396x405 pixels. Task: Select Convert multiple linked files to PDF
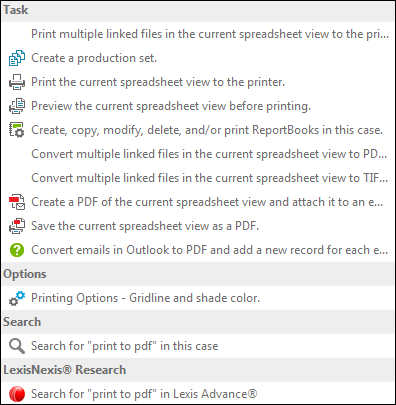click(x=209, y=154)
